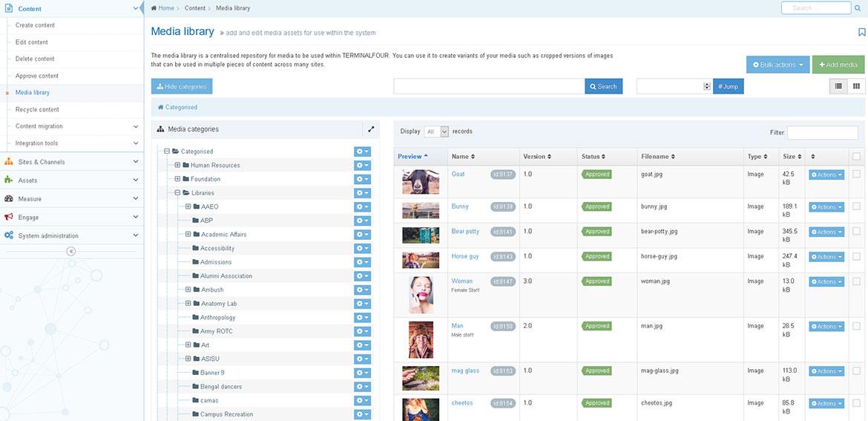Open gear menu for Foundation folder
The image size is (868, 421).
(x=362, y=179)
